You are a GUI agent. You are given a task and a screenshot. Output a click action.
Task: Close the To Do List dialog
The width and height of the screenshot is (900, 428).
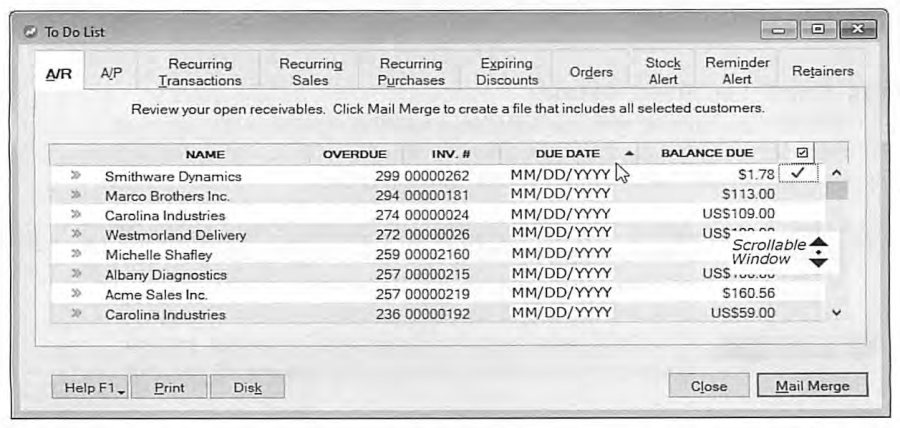[709, 386]
